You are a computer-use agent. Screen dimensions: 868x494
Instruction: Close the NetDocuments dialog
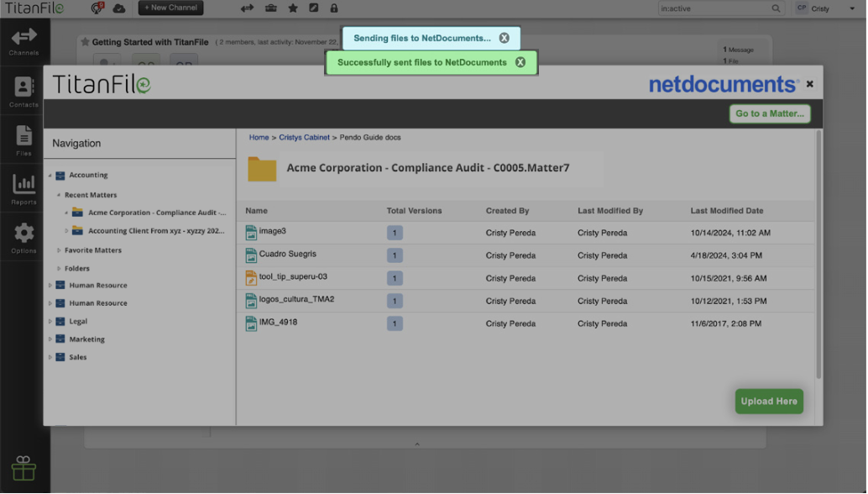810,84
